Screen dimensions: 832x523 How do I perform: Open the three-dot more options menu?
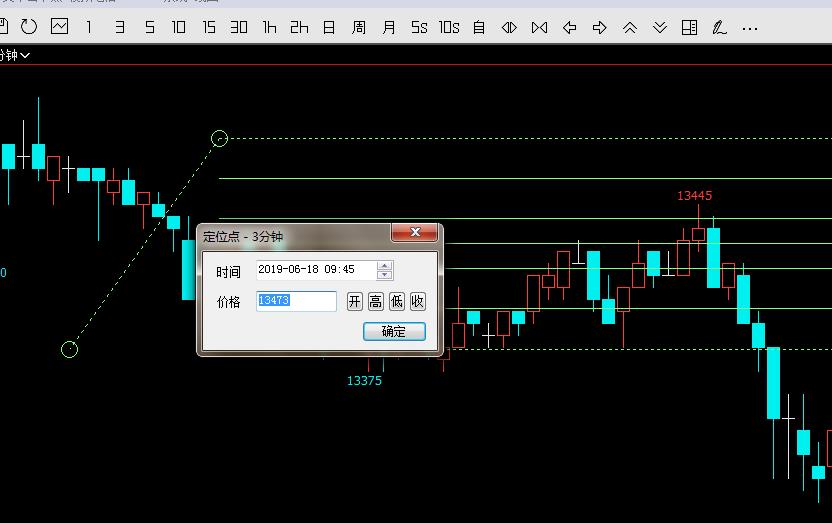coord(749,27)
